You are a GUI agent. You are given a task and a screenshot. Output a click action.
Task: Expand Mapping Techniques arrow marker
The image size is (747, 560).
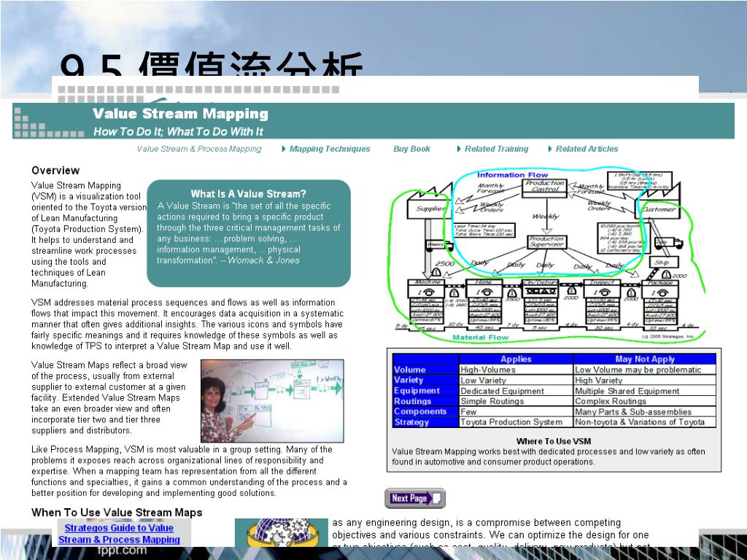coord(284,149)
